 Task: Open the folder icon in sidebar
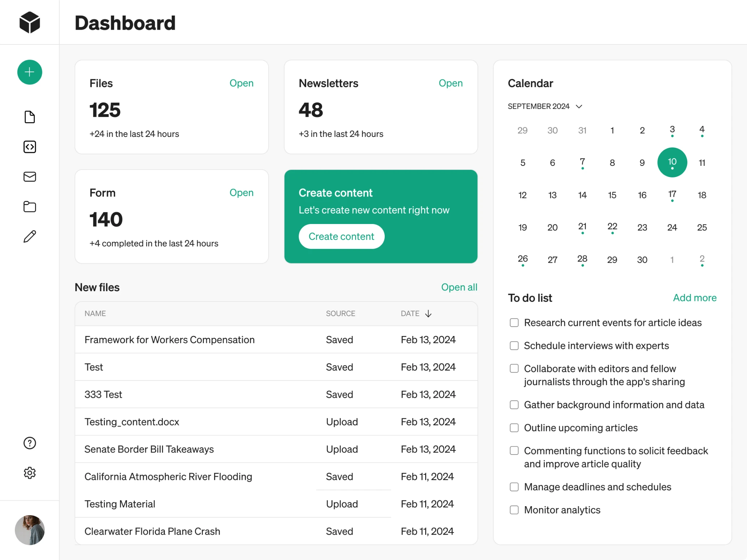click(29, 207)
